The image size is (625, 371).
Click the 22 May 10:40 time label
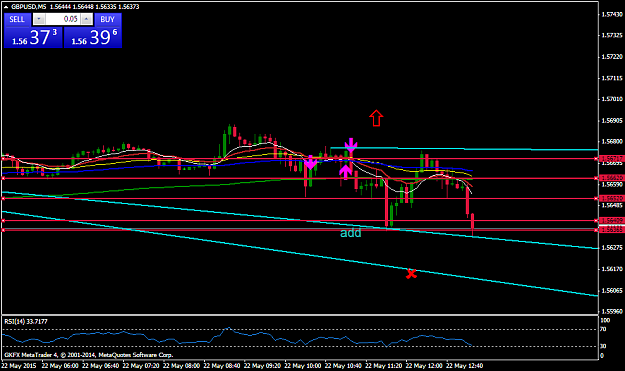pyautogui.click(x=343, y=365)
